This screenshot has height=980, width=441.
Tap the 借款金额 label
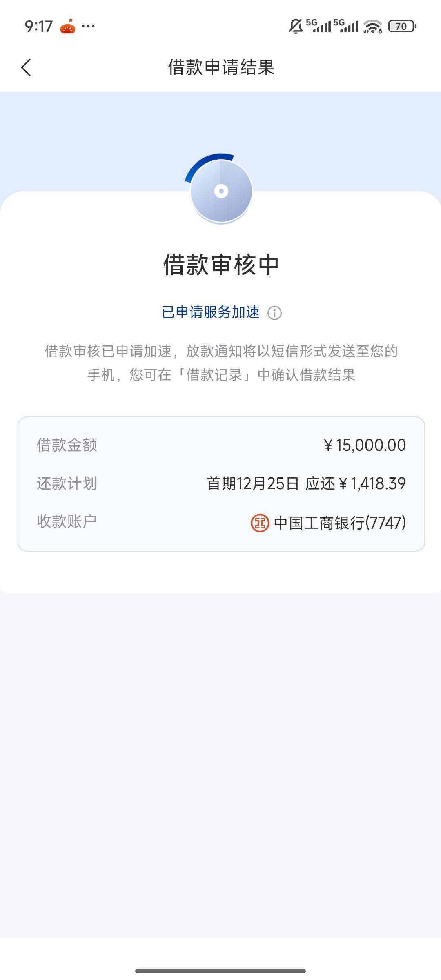coord(67,445)
